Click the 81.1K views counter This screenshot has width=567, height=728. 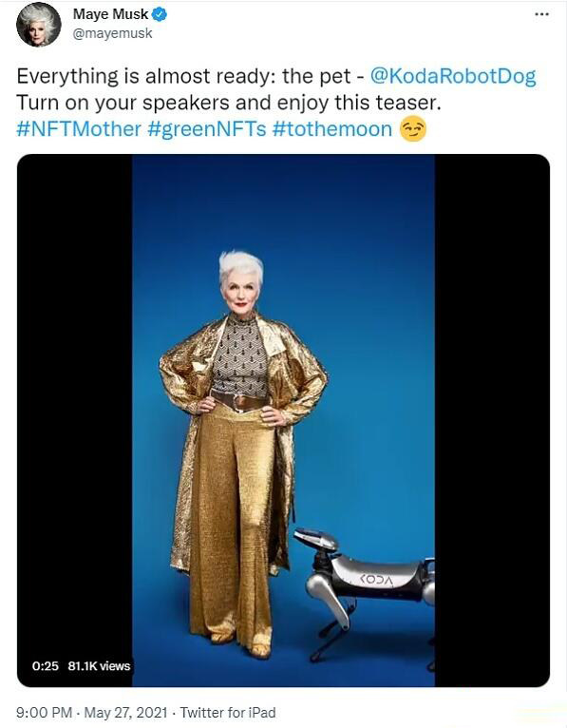tap(99, 666)
